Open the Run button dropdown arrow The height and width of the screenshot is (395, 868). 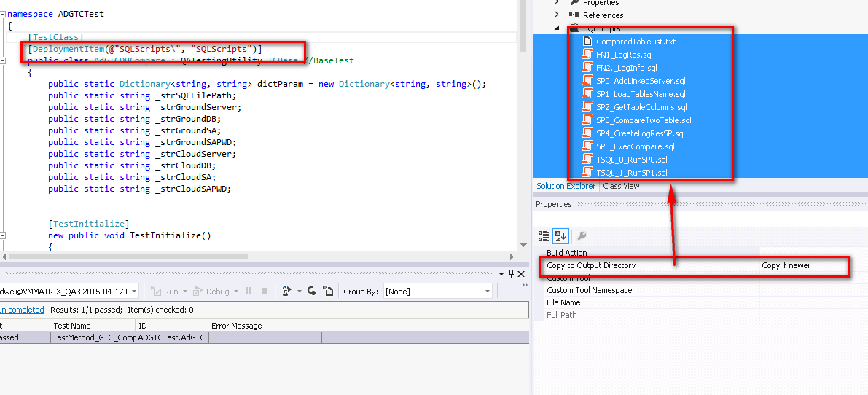click(x=185, y=291)
